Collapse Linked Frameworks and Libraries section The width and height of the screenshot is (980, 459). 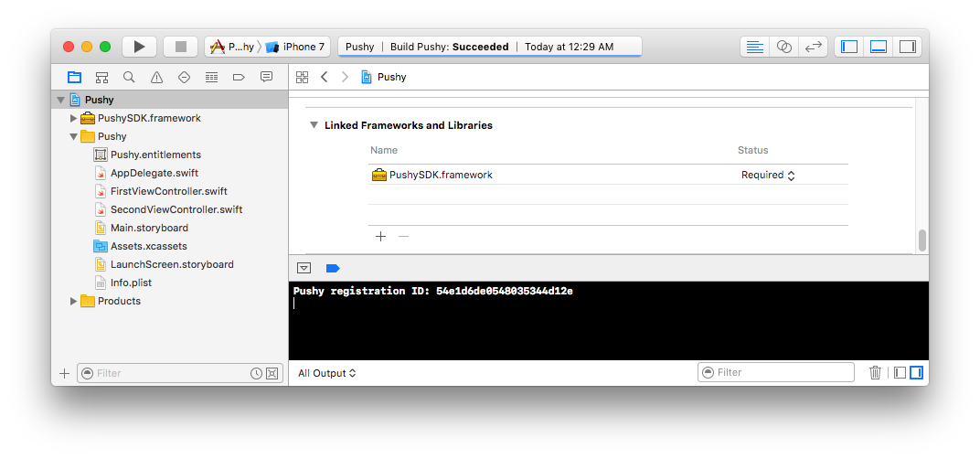point(314,125)
